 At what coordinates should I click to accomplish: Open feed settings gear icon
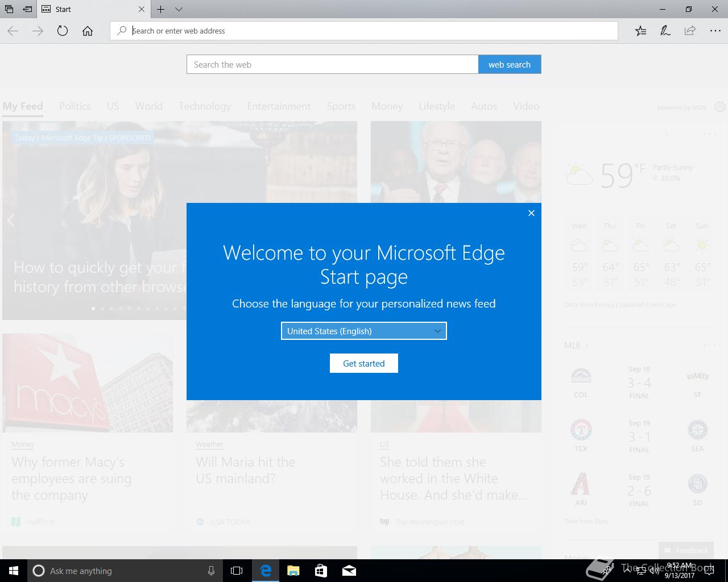pyautogui.click(x=720, y=107)
